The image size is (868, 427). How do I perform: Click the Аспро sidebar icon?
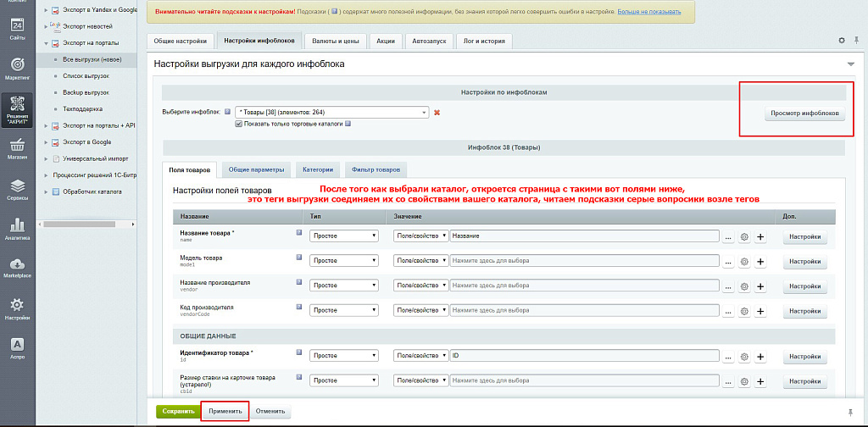17,348
